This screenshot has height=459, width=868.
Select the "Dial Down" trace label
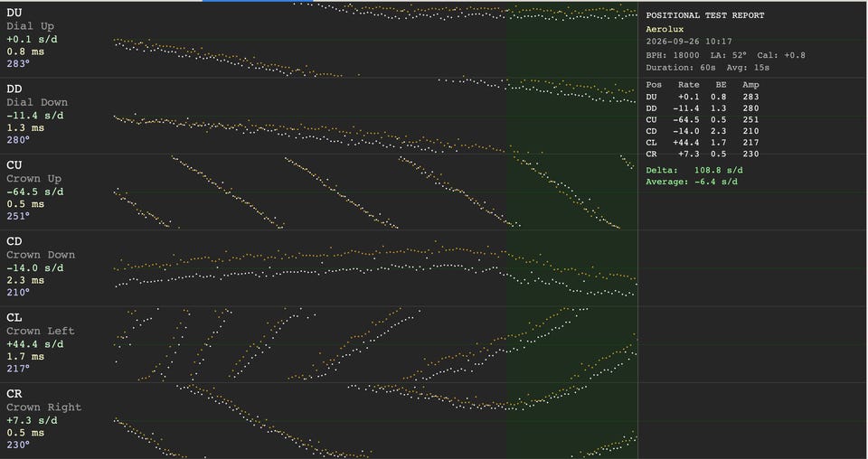(36, 102)
